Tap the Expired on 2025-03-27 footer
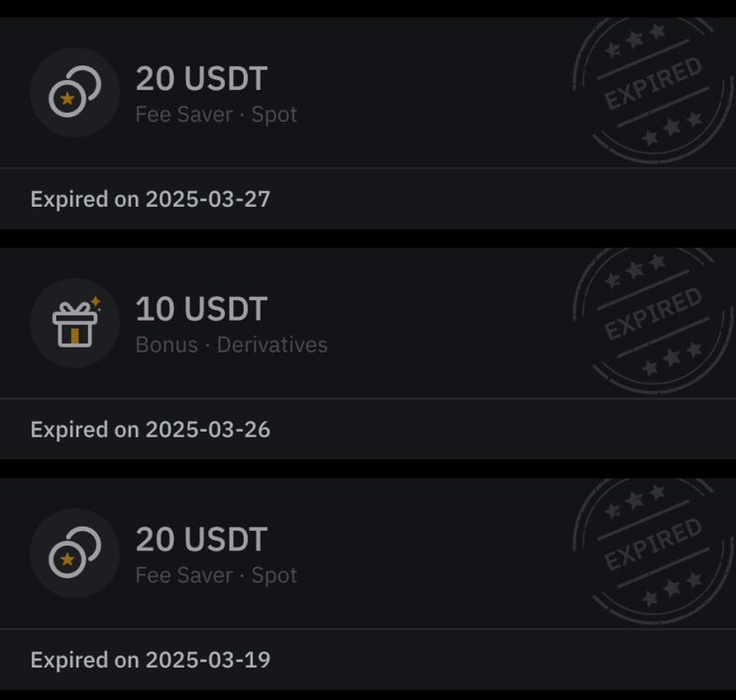 (151, 199)
